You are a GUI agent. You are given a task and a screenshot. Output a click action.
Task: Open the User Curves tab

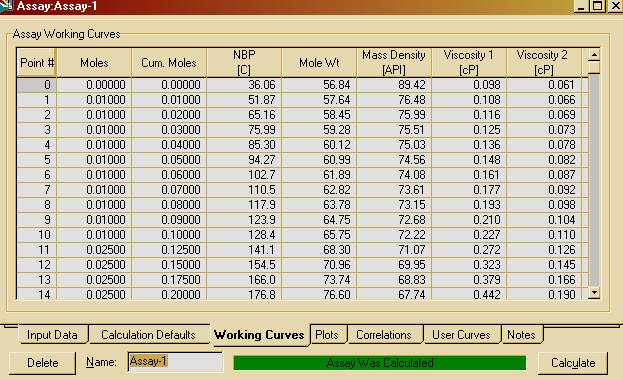(461, 335)
